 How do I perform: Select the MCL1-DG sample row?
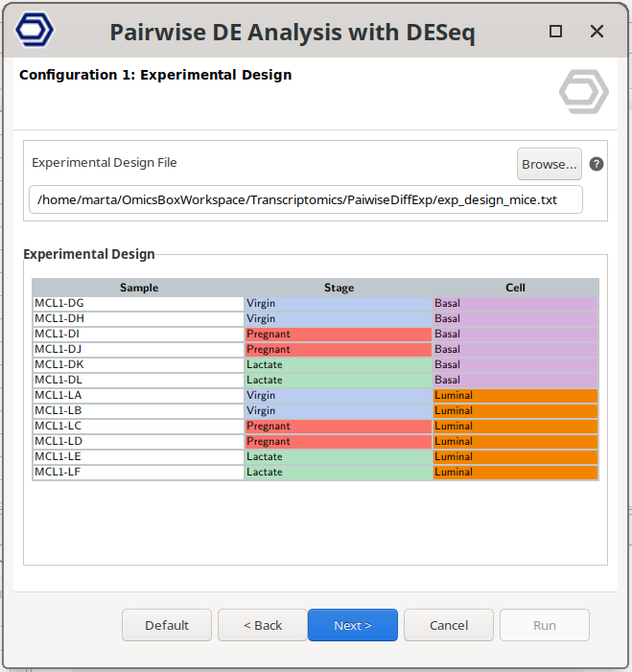click(x=138, y=303)
